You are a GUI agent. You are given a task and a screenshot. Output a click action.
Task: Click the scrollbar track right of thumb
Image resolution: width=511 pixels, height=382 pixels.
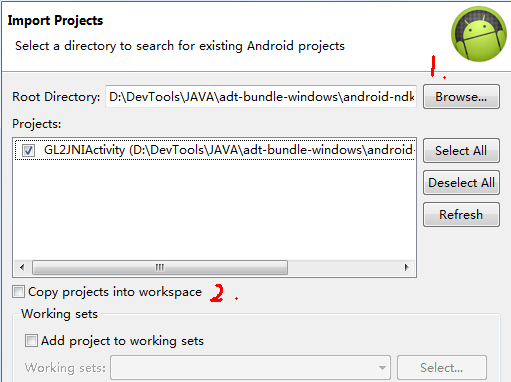click(343, 267)
